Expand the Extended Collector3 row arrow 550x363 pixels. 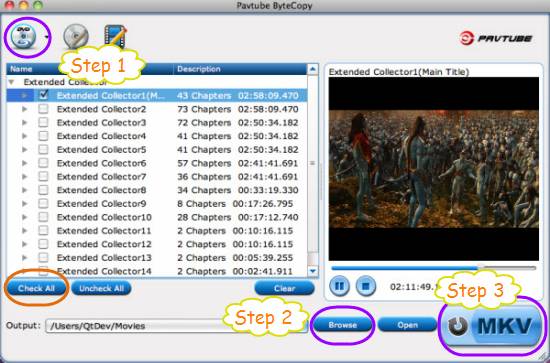[x=24, y=122]
